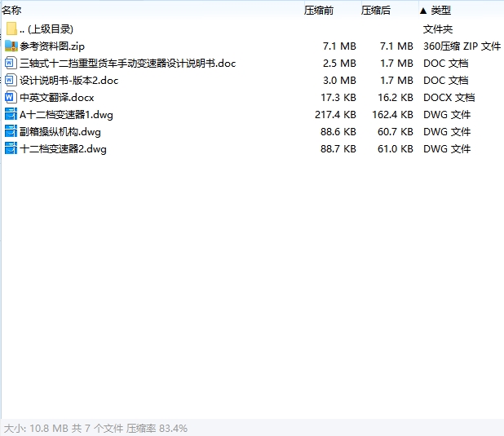This screenshot has height=436, width=504.
Task: Toggle the sort arrow beside 类型
Action: click(423, 11)
